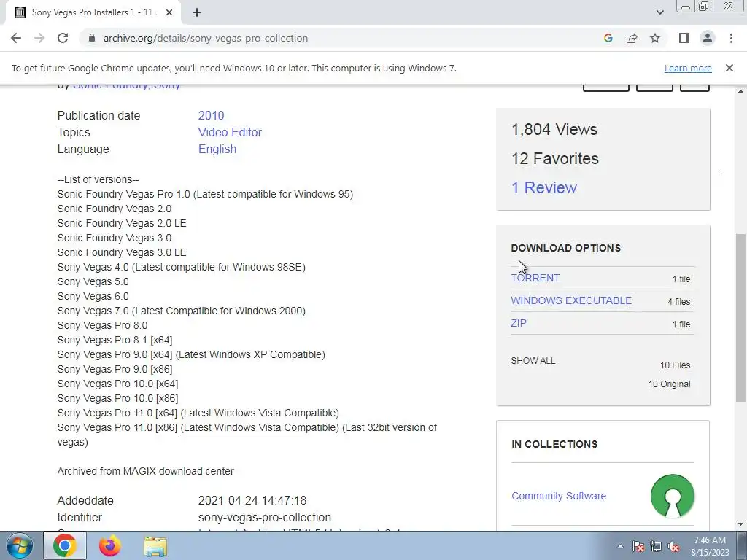The height and width of the screenshot is (560, 747).
Task: Open Chrome three-dot menu
Action: pos(731,38)
